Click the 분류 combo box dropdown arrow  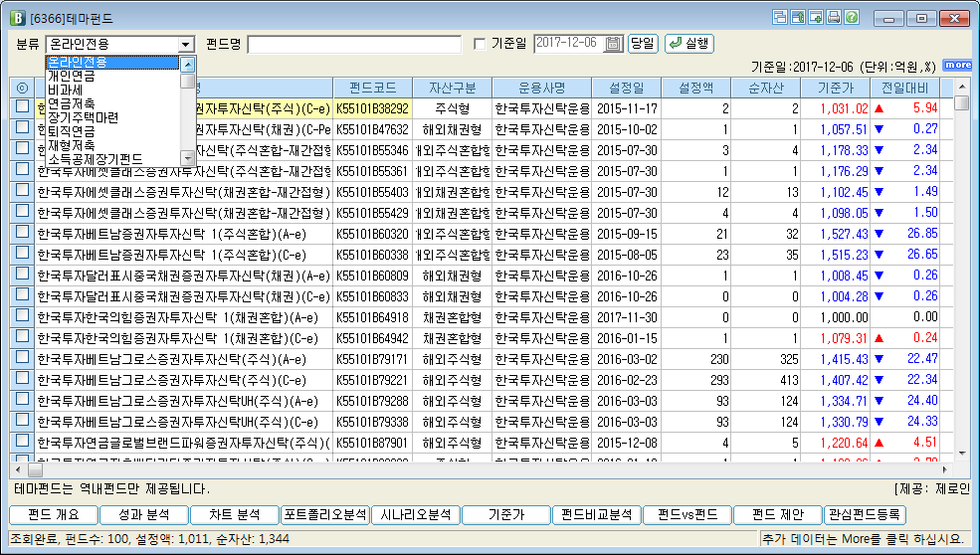tap(186, 45)
